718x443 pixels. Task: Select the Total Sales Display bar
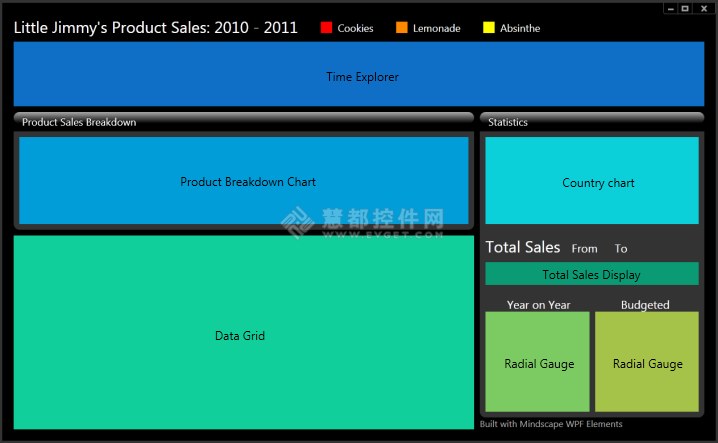[x=592, y=274]
